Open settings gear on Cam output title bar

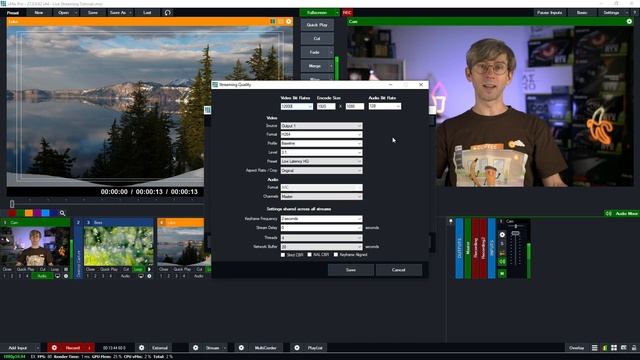point(629,22)
